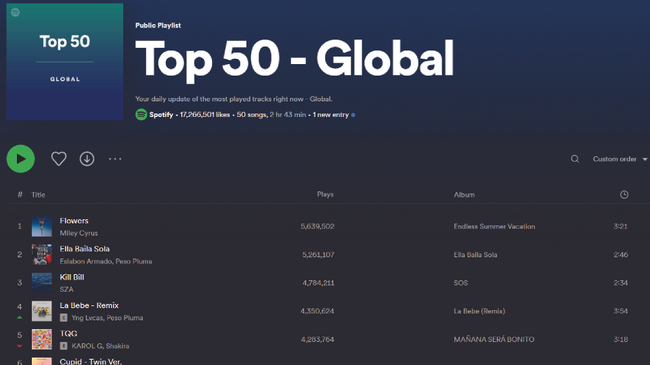
Task: Select the La Bebe - Remix track title
Action: 89,305
